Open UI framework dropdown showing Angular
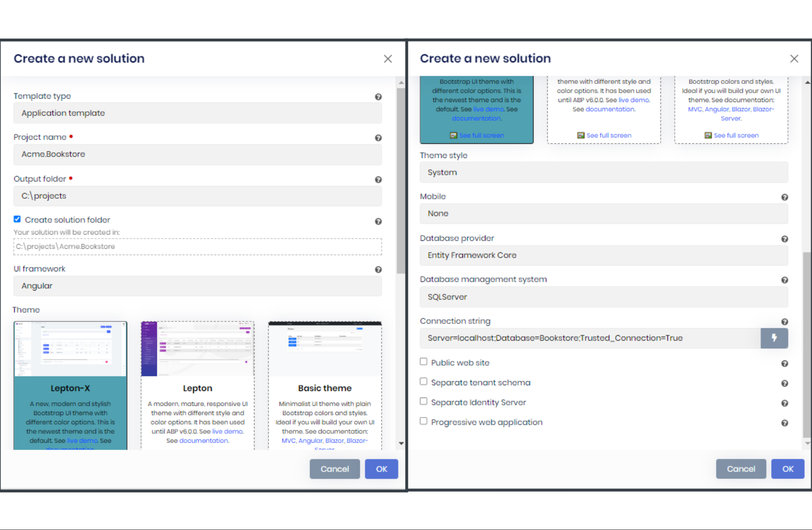The image size is (812, 530). pyautogui.click(x=198, y=286)
